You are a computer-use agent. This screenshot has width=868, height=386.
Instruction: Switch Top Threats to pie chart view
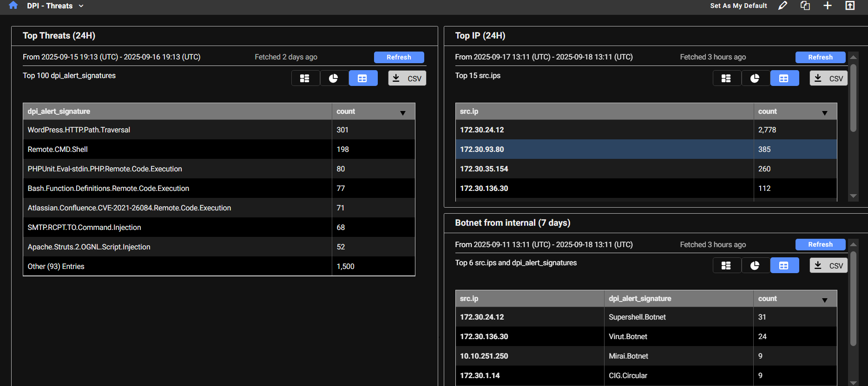point(334,79)
